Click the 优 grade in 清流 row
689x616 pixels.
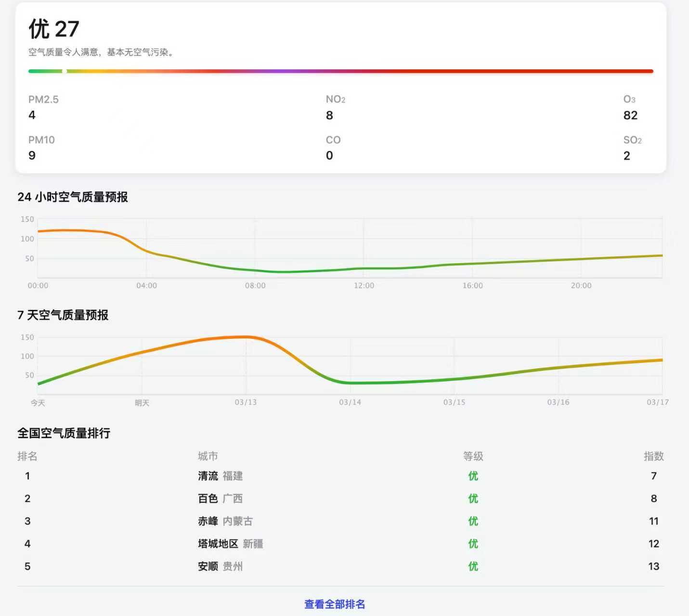coord(473,476)
